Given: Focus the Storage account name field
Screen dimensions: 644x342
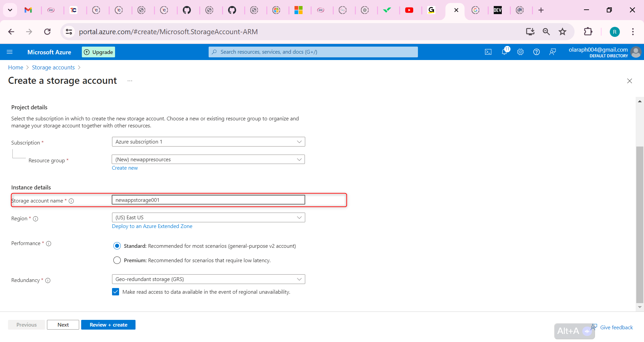Looking at the screenshot, I should click(208, 200).
